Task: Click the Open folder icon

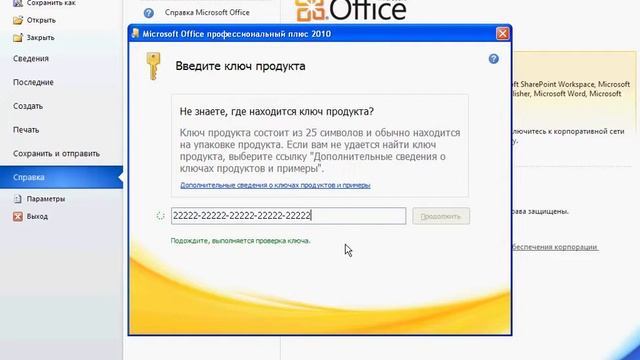Action: [x=18, y=20]
